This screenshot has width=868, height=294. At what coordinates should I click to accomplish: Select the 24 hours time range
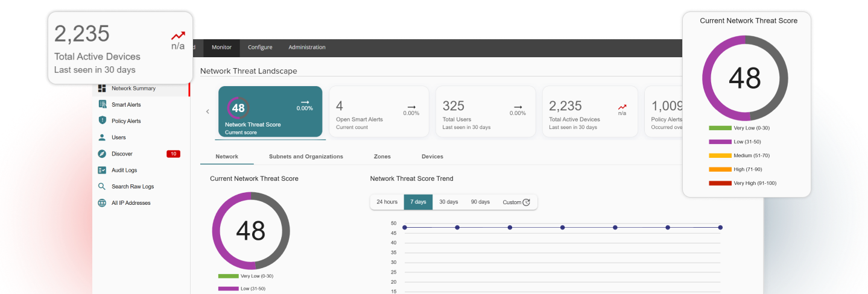[x=387, y=202]
